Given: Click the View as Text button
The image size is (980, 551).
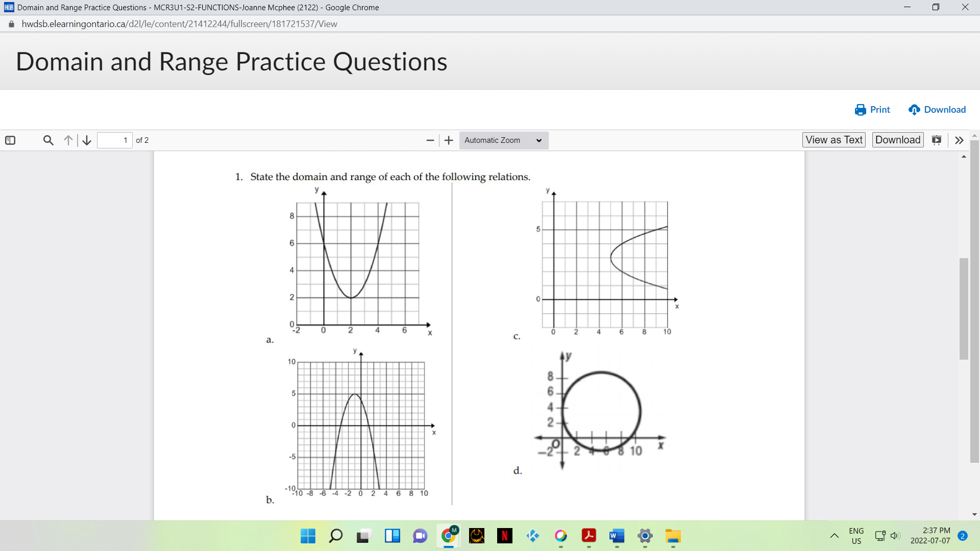Looking at the screenshot, I should [834, 139].
